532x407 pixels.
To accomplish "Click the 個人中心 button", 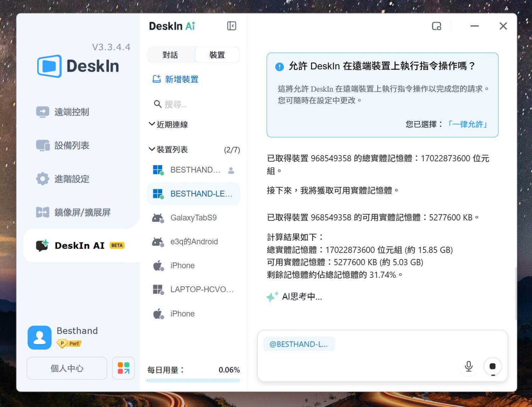I will click(x=67, y=368).
